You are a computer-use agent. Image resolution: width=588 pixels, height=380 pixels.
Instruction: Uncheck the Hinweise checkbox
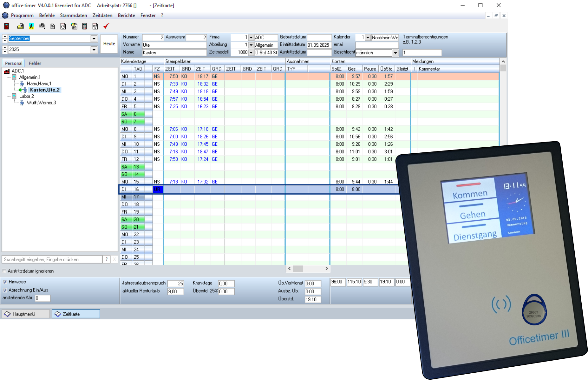[5, 282]
